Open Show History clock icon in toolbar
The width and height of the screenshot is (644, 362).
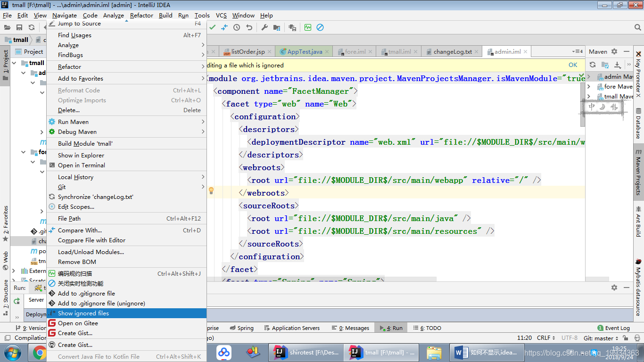(237, 27)
